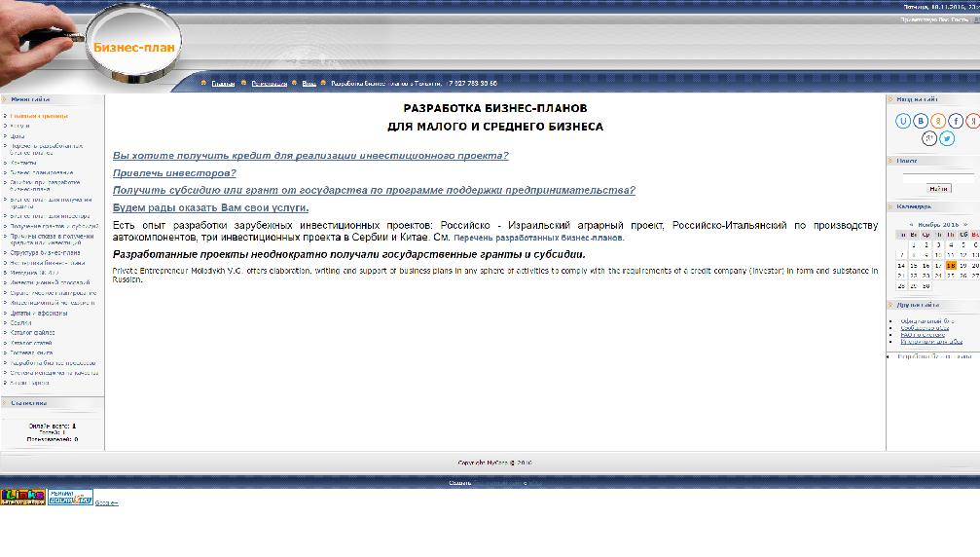The width and height of the screenshot is (980, 557).
Task: Select highlighted day 18 in calendar
Action: pos(951,265)
